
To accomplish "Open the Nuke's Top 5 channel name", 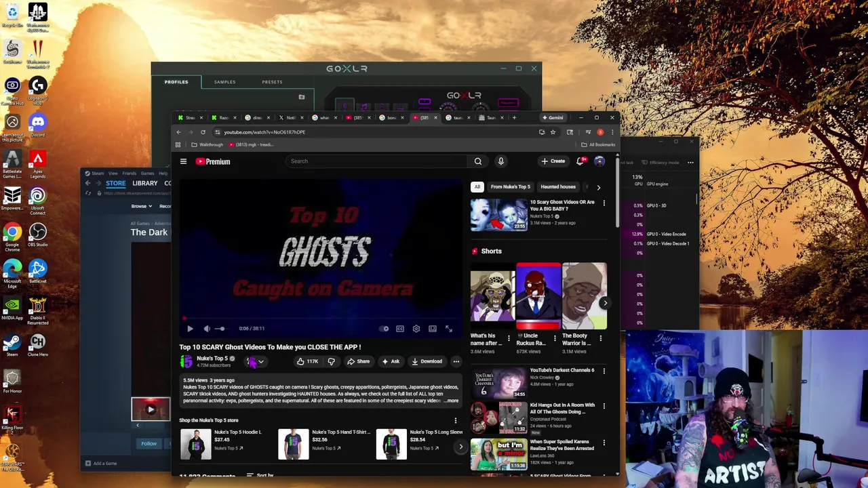I will (212, 359).
